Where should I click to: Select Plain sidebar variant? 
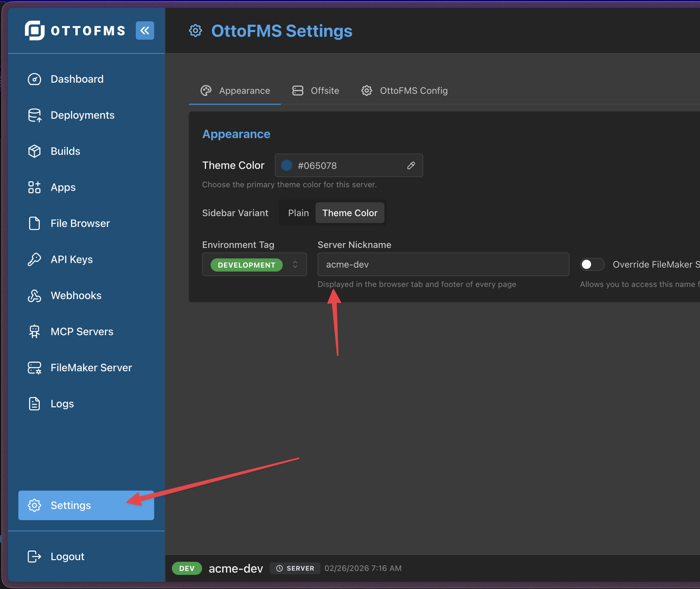(298, 213)
